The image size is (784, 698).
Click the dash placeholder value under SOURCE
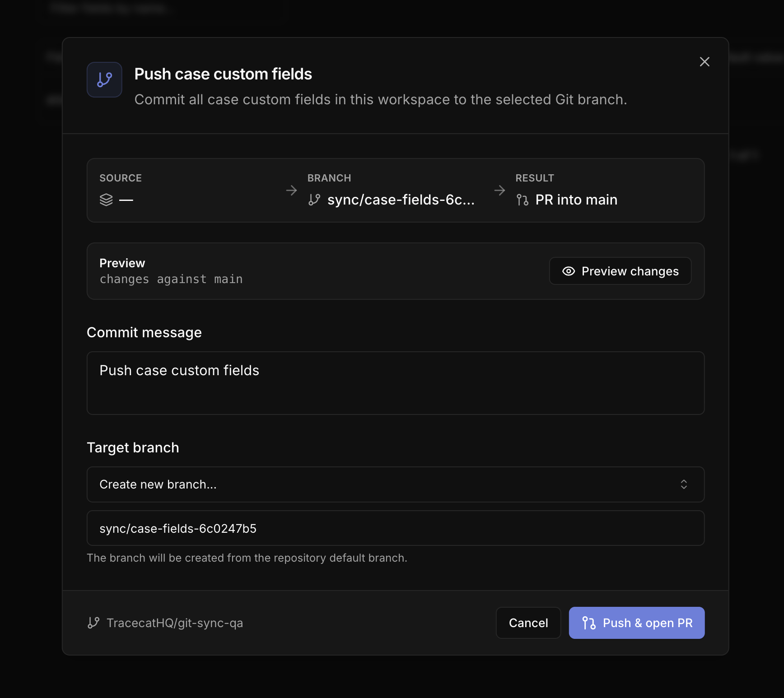tap(126, 200)
